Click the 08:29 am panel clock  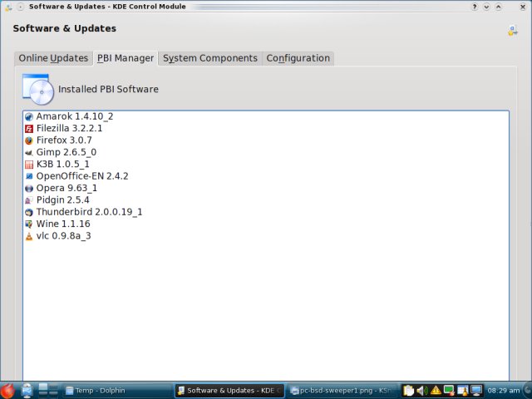[503, 391]
